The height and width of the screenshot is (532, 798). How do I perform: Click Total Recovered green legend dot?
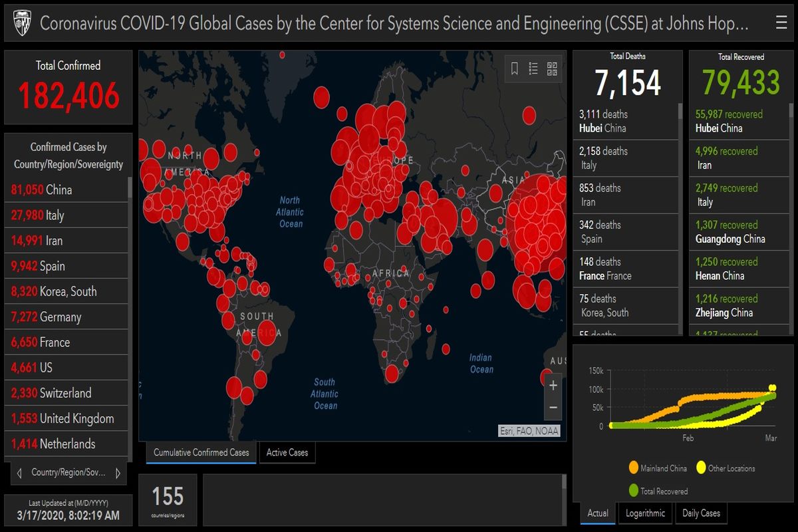(x=633, y=491)
